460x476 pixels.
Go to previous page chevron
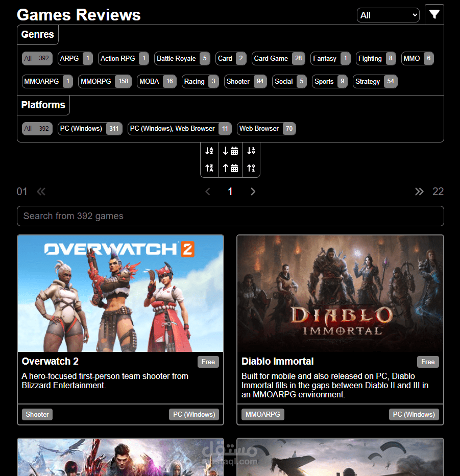pyautogui.click(x=208, y=192)
